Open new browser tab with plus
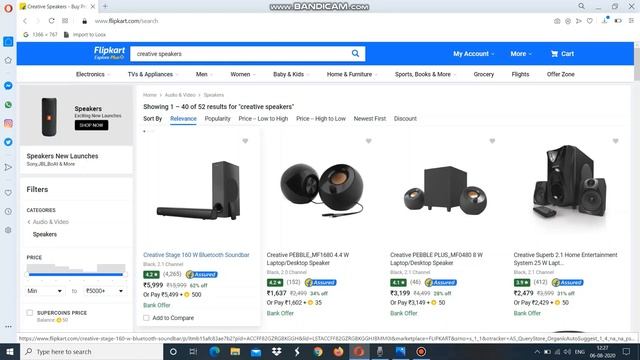The image size is (640, 360). pos(105,6)
